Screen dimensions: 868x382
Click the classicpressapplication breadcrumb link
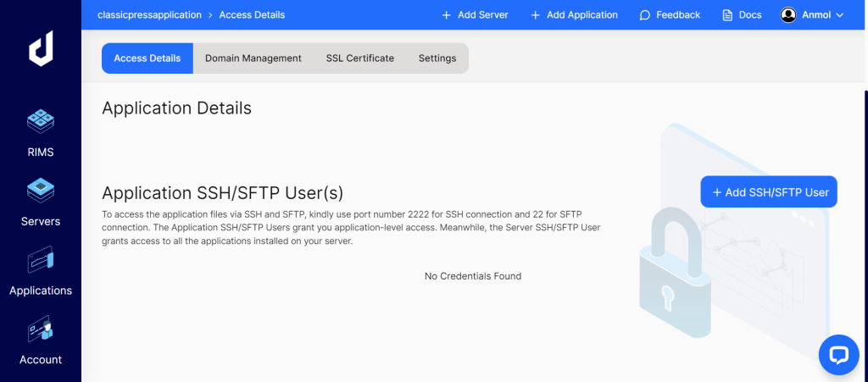click(x=150, y=15)
